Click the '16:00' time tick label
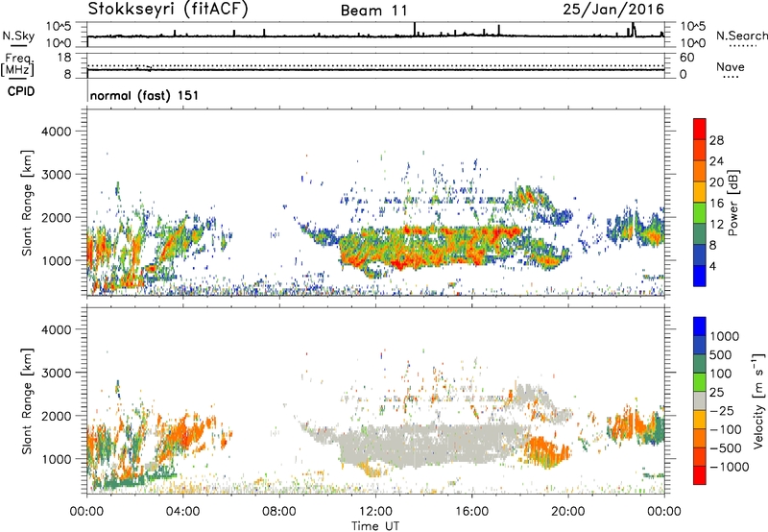Image resolution: width=768 pixels, height=532 pixels. pyautogui.click(x=471, y=512)
